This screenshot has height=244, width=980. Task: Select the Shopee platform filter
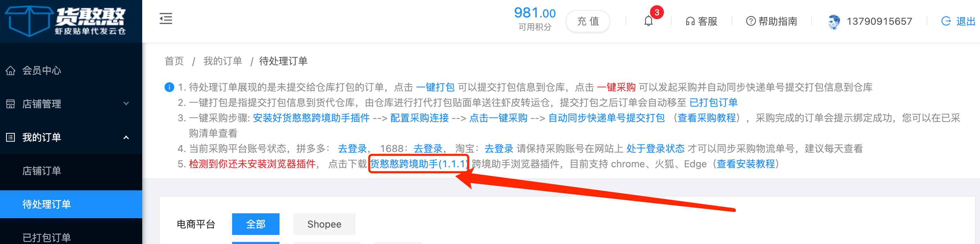tap(324, 224)
